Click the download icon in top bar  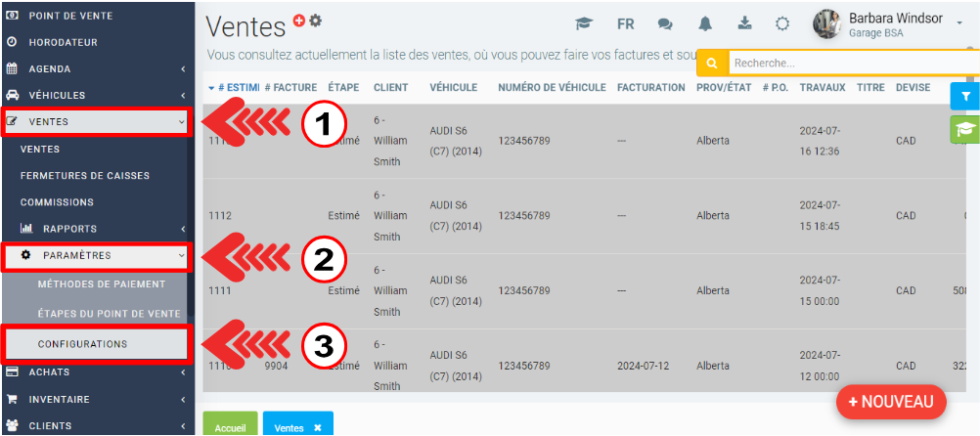(744, 24)
